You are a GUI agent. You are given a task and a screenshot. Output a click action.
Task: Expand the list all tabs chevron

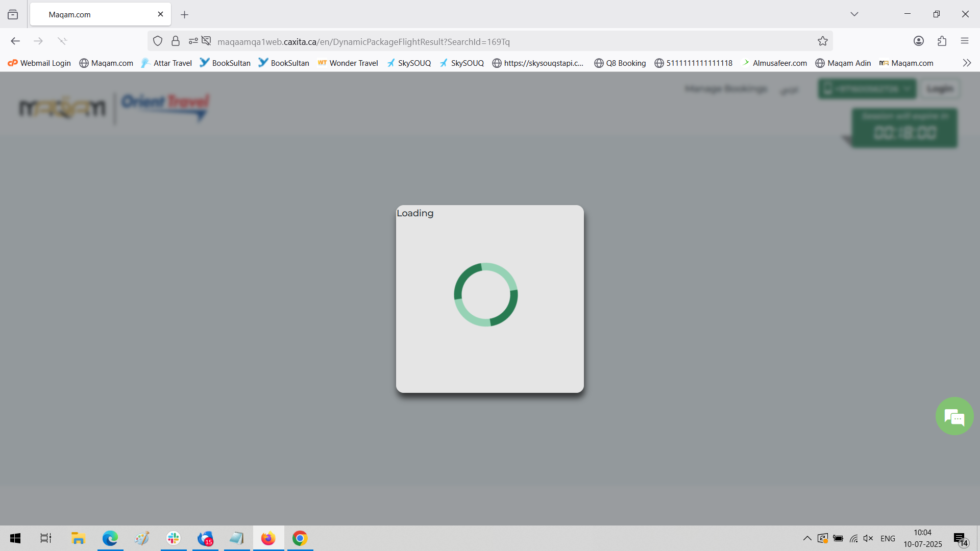(x=854, y=14)
